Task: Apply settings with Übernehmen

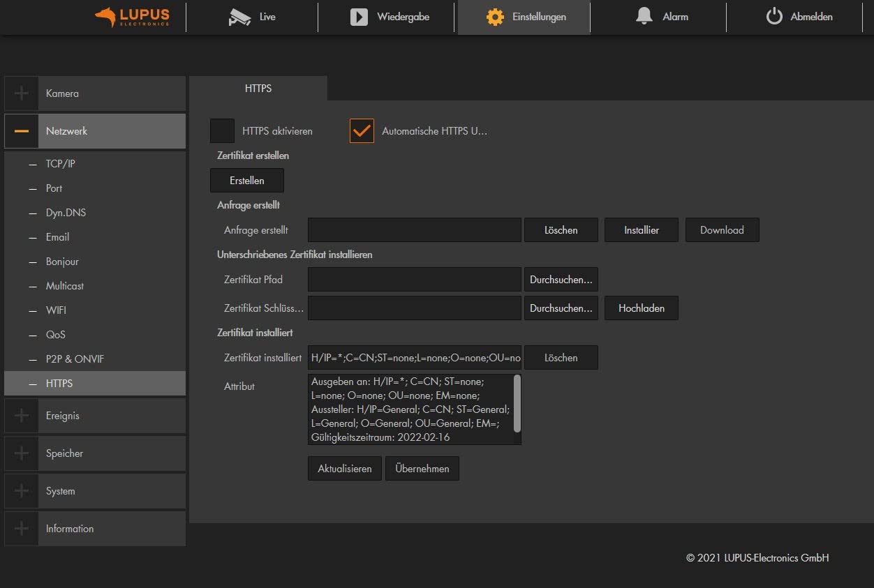Action: tap(422, 469)
